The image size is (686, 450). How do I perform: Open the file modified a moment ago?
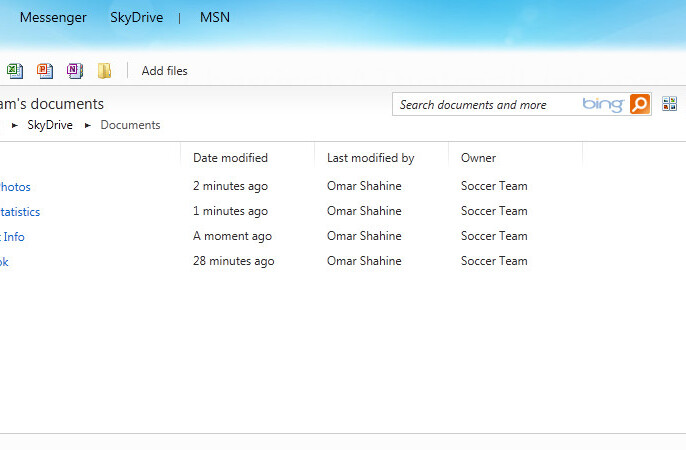13,236
